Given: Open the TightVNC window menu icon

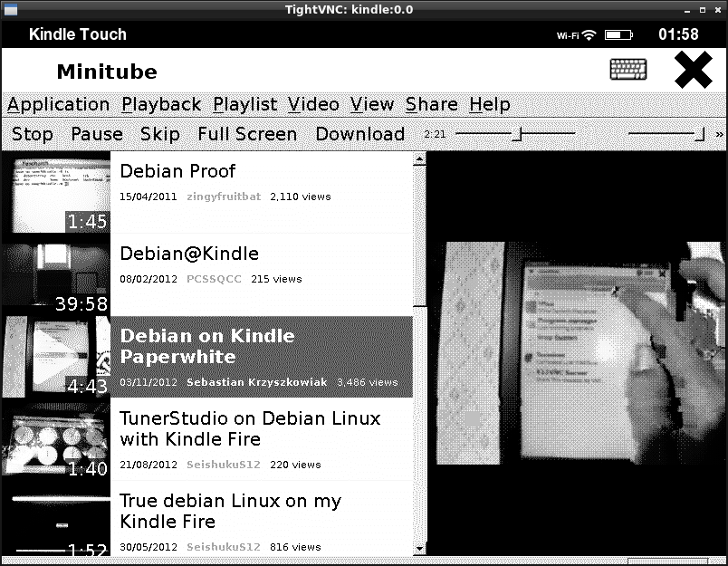Looking at the screenshot, I should click(10, 9).
